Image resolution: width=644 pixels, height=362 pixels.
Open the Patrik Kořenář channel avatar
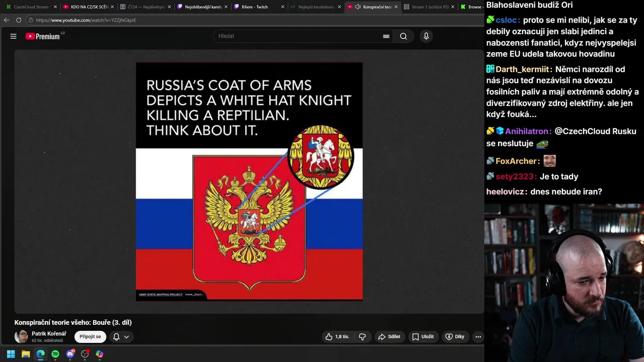click(21, 337)
